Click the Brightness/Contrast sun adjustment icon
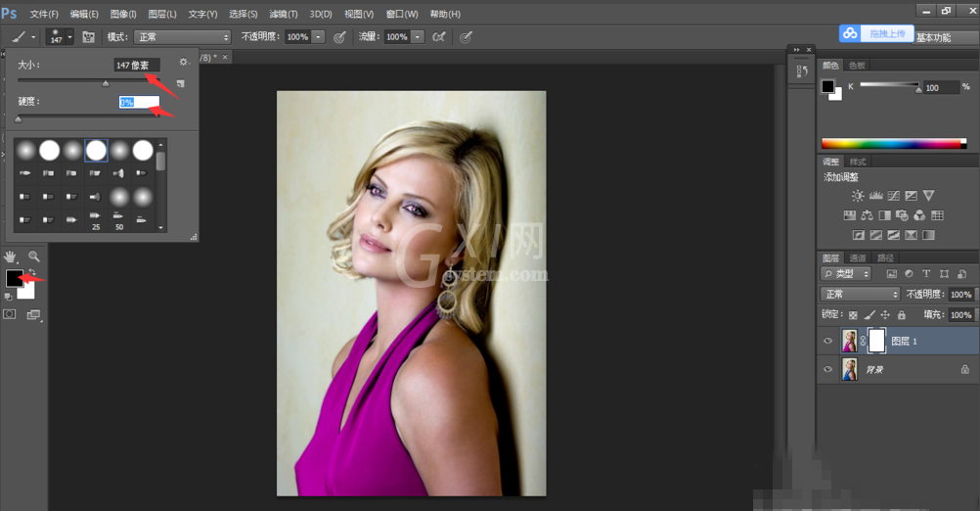 point(858,196)
